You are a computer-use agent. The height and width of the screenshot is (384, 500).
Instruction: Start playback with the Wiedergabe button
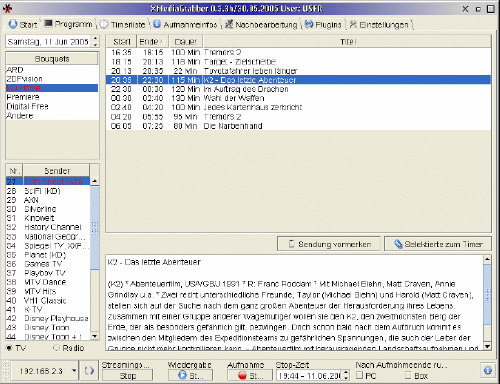[190, 376]
